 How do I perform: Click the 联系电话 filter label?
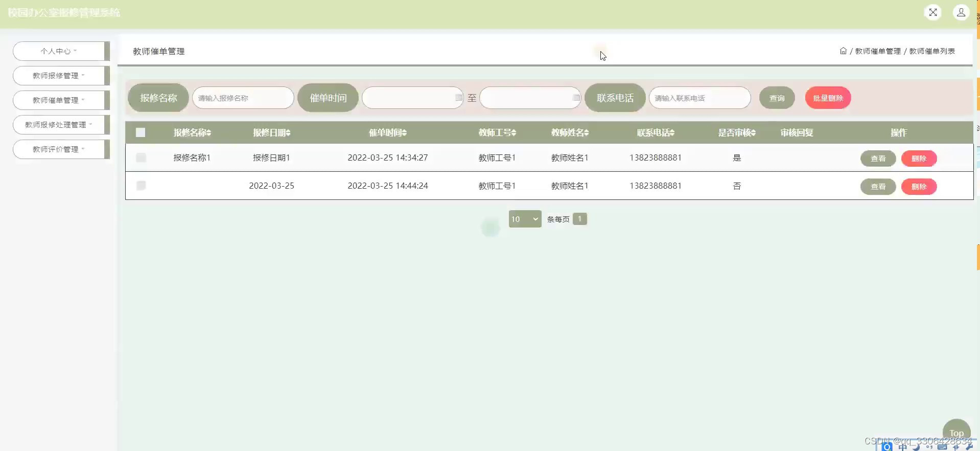pos(615,98)
